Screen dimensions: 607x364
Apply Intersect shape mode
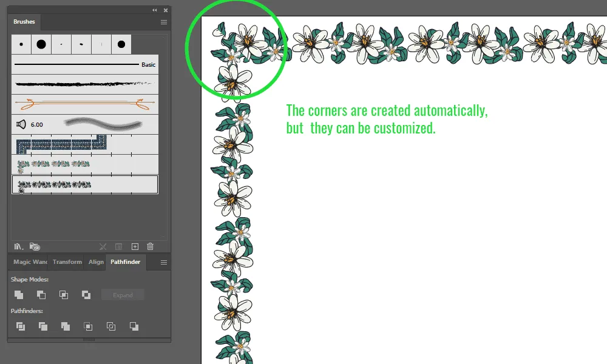click(64, 295)
